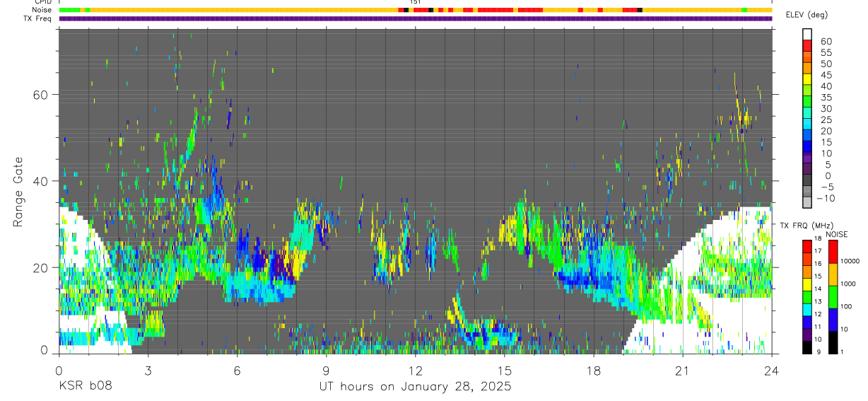Click the blue 10 NOISE legend swatch
This screenshot has width=868, height=401.
click(x=833, y=319)
